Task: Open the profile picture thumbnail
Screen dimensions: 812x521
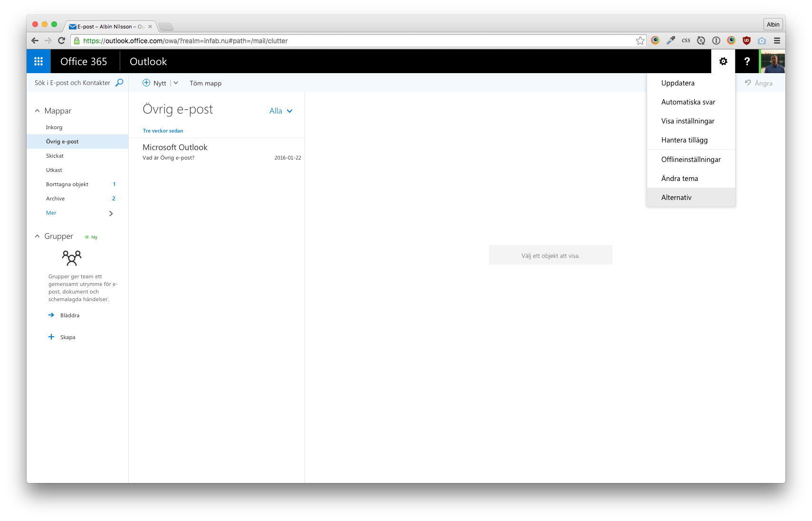Action: [773, 61]
